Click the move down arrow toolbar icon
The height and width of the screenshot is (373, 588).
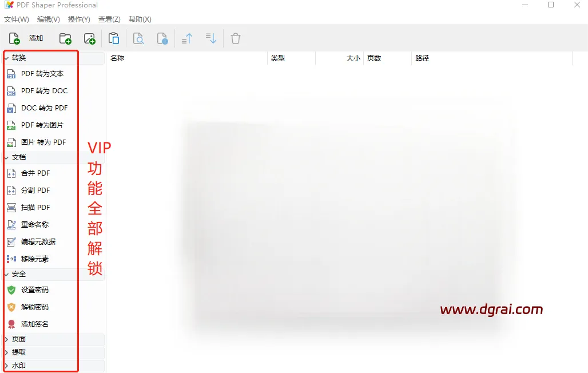(x=211, y=38)
